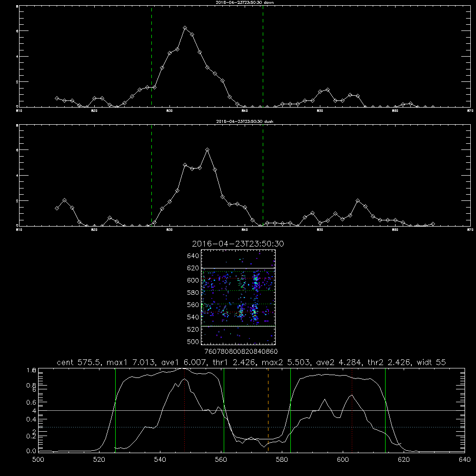Viewport: 476px width, 476px height.
Task: Click the "500" x-axis label of the bottom plot
Action: [x=38, y=460]
